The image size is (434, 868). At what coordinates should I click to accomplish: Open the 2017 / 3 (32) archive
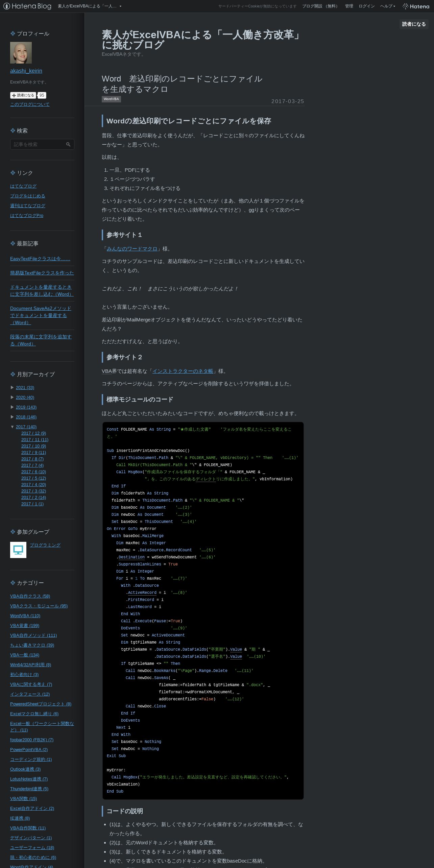click(33, 491)
